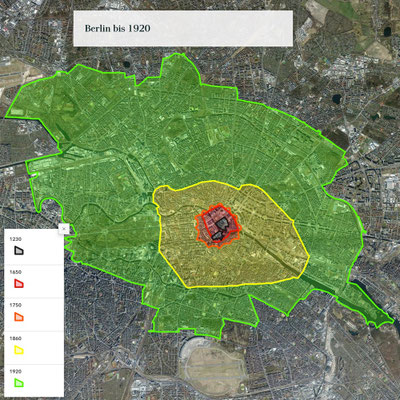
Task: Click the 'Berlin bis 1920' title text
Action: click(x=117, y=28)
